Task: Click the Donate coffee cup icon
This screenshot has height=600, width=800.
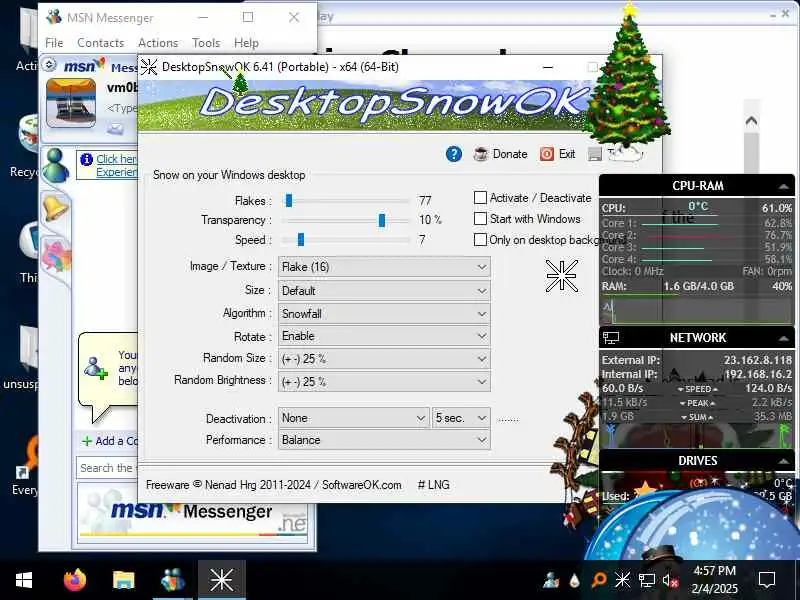Action: click(480, 154)
